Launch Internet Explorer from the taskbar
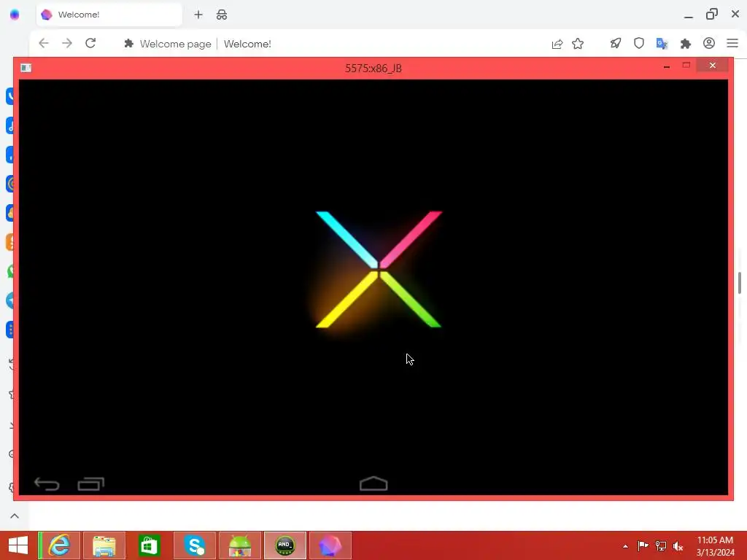Image resolution: width=747 pixels, height=560 pixels. [x=59, y=545]
